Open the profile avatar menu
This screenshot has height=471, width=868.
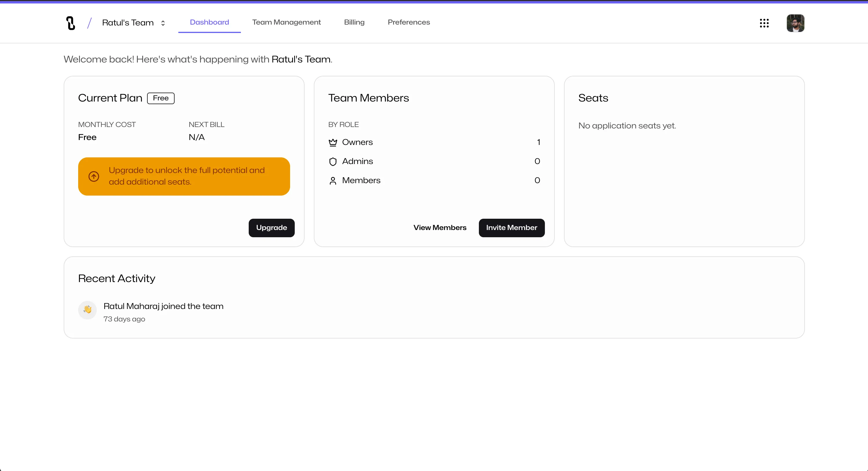click(796, 23)
